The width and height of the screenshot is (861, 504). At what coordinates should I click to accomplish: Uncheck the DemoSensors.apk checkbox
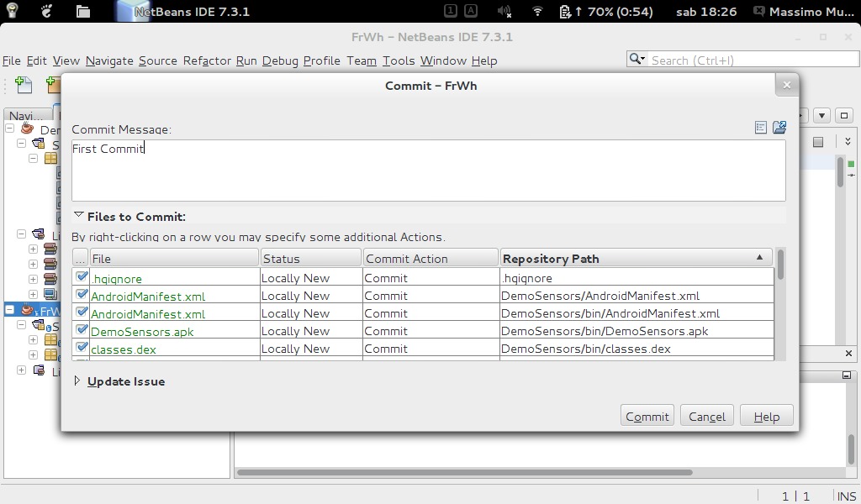(82, 329)
